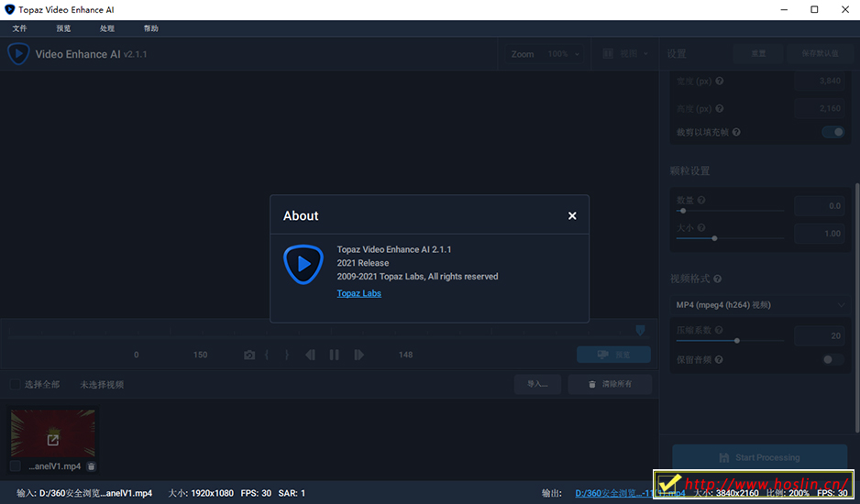Click the help icon next to 视频格式

[717, 279]
